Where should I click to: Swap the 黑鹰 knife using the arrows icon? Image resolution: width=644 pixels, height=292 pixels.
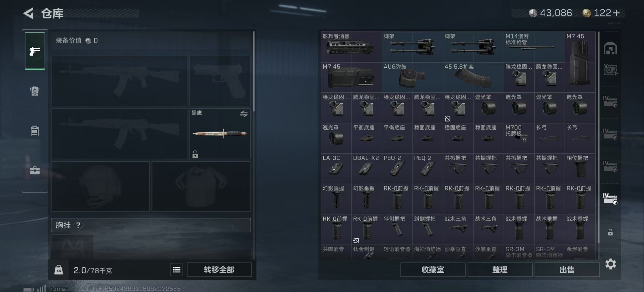click(244, 114)
